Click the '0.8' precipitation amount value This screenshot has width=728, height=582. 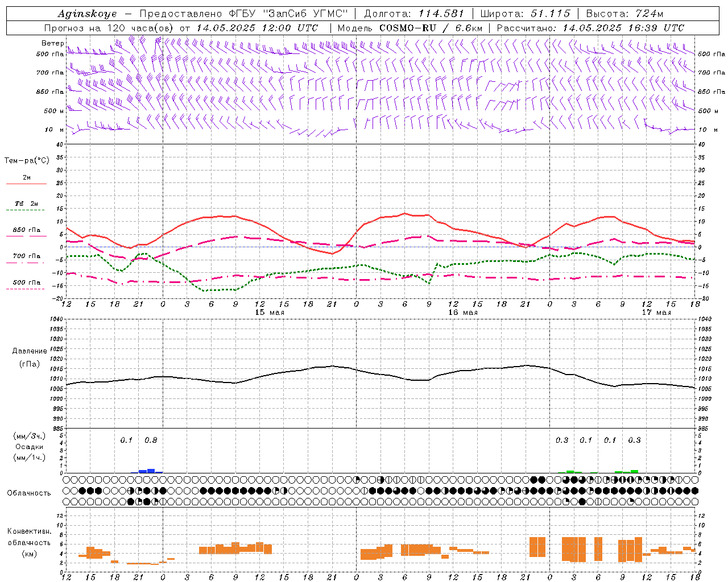pyautogui.click(x=151, y=440)
